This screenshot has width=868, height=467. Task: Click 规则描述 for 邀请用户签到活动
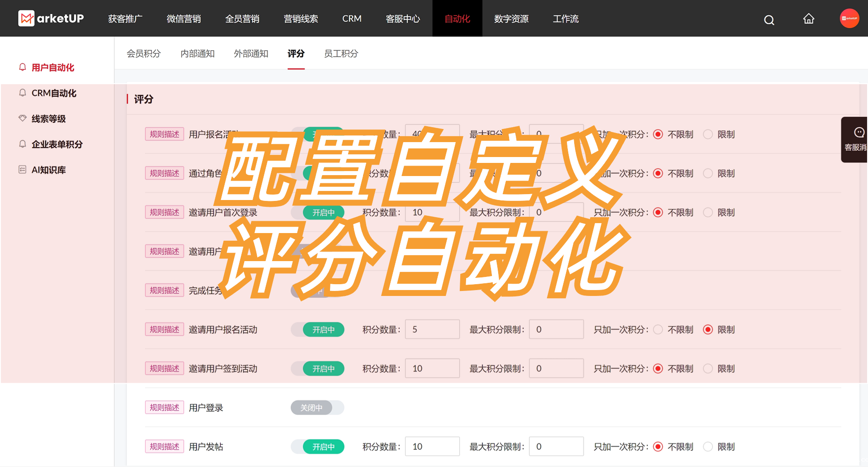[x=165, y=368]
